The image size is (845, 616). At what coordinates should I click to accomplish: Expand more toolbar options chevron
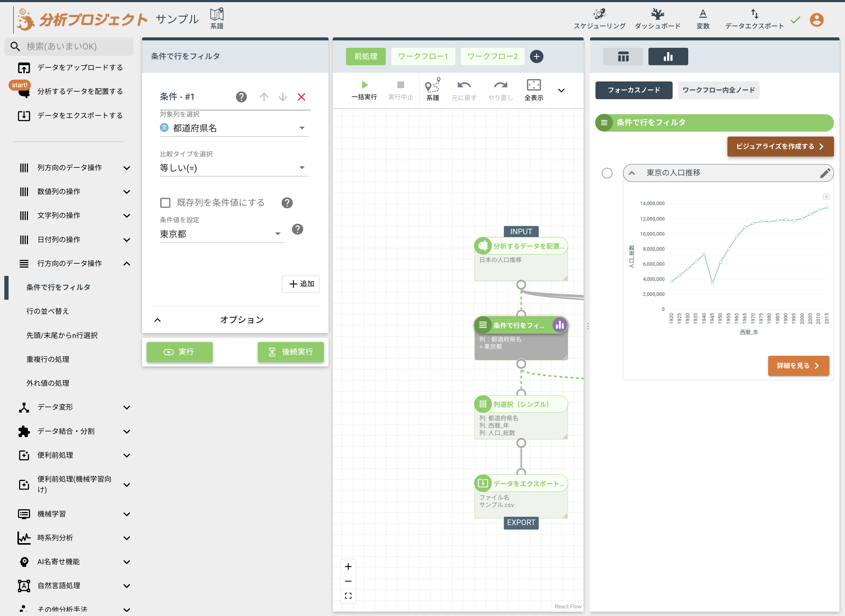561,90
